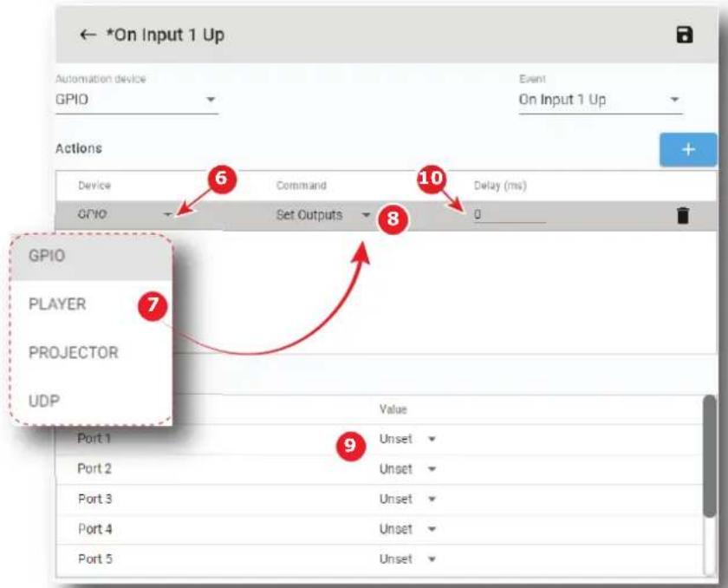
Task: Go back using the left arrow icon
Action: tap(88, 35)
